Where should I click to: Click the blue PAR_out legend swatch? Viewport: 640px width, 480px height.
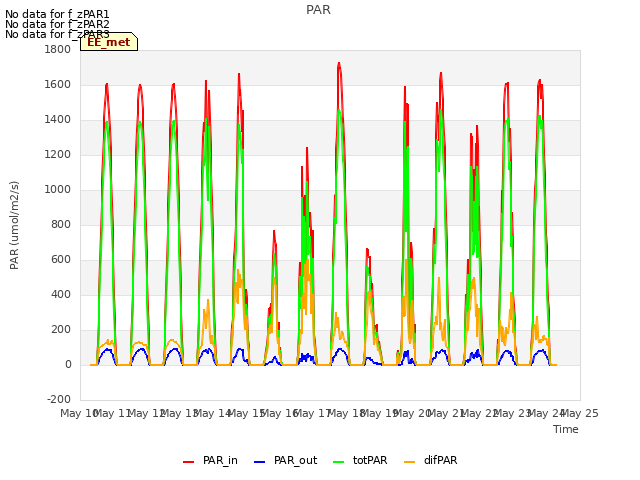pos(259,462)
